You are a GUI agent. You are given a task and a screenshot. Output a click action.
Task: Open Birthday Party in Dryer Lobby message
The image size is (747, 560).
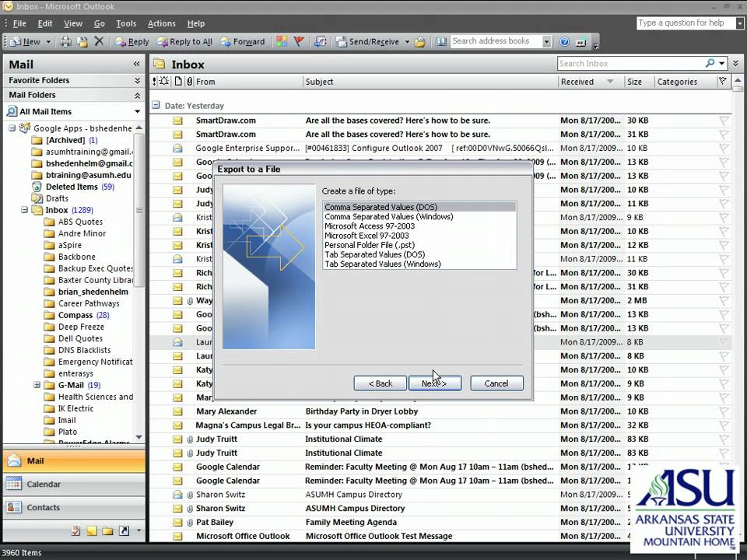coord(361,411)
